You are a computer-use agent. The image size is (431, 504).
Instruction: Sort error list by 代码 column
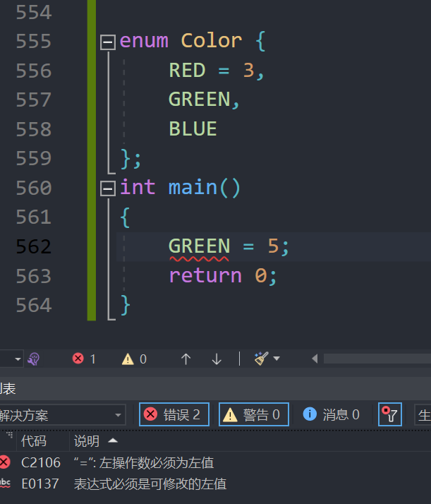click(x=34, y=441)
